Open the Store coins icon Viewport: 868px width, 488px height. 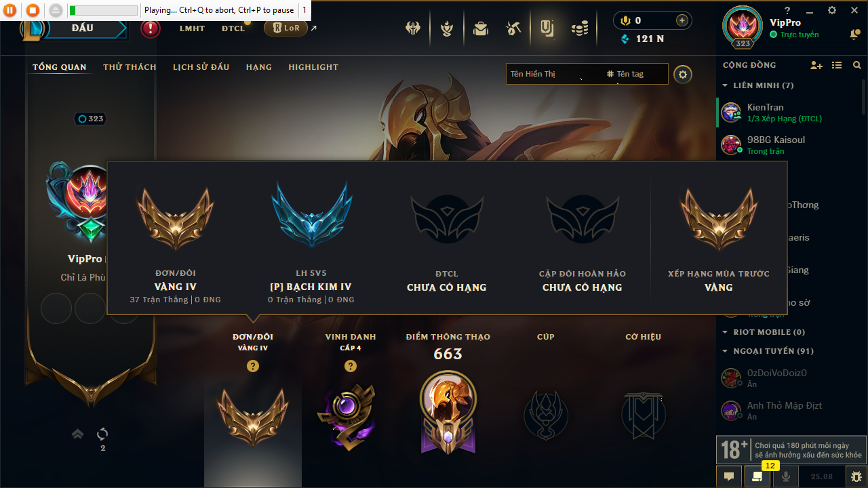coord(580,28)
